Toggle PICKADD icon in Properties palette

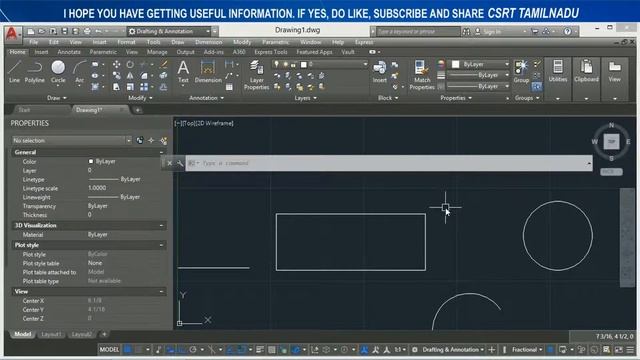tap(140, 140)
